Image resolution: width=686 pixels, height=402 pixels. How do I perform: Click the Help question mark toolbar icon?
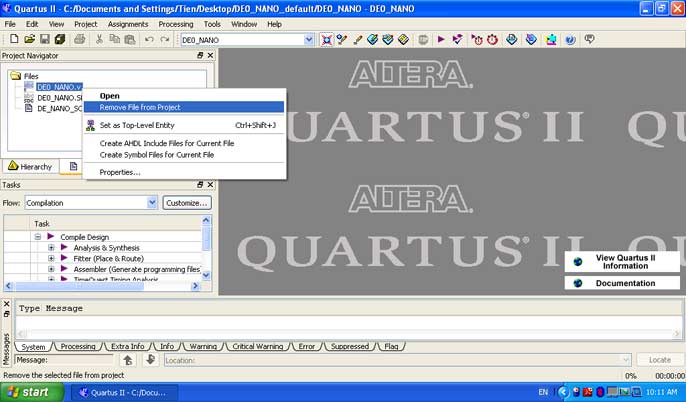[570, 39]
